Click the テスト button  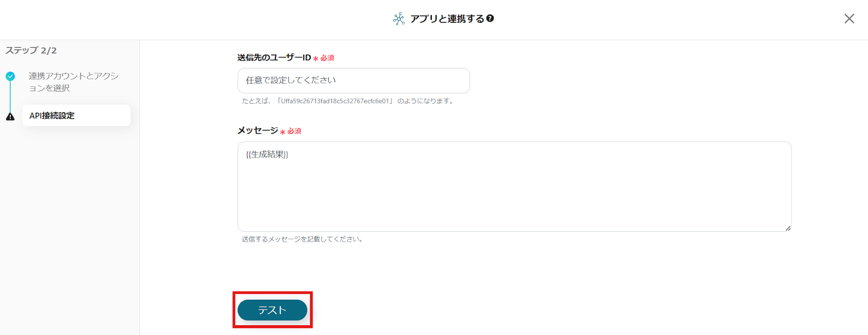(272, 310)
